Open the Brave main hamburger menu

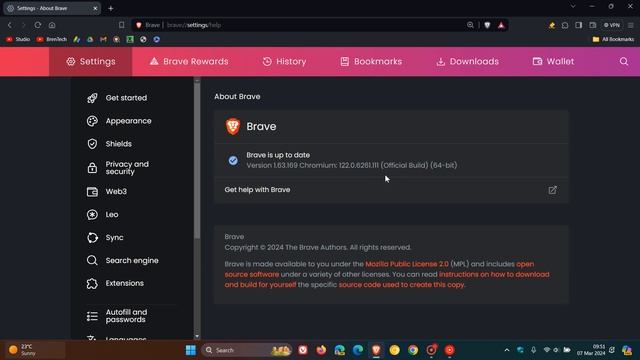pos(631,25)
